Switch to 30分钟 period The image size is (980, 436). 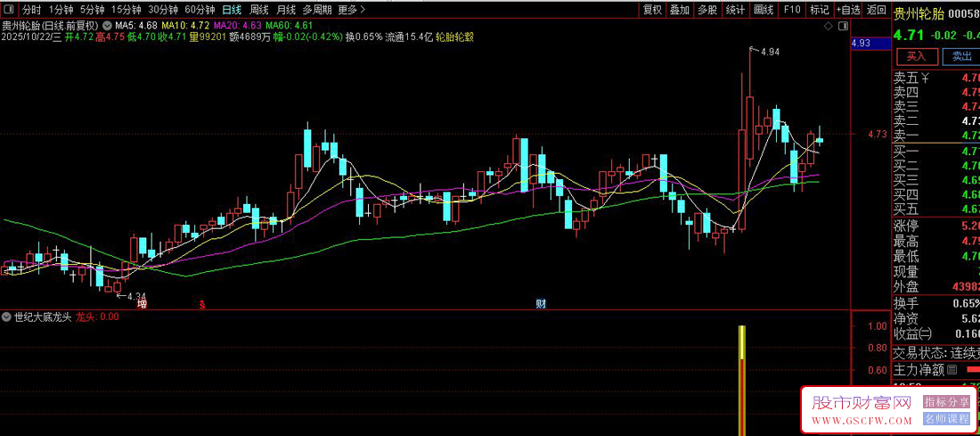pyautogui.click(x=163, y=10)
